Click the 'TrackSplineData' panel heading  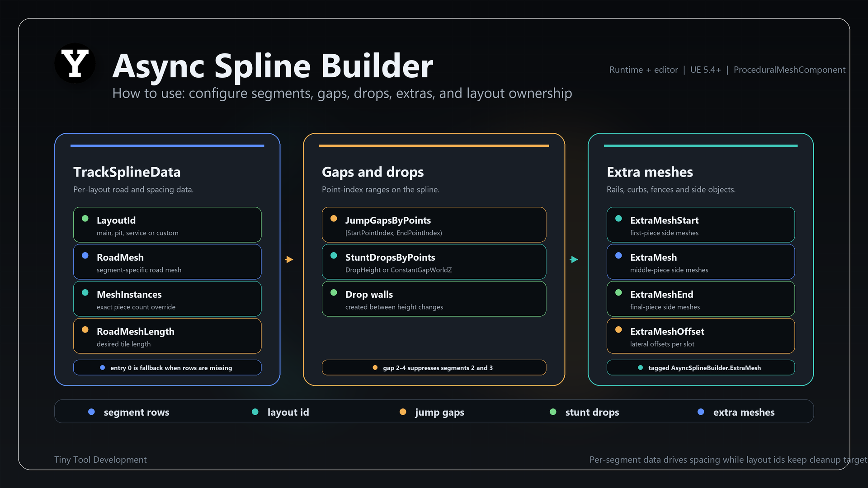pyautogui.click(x=127, y=172)
